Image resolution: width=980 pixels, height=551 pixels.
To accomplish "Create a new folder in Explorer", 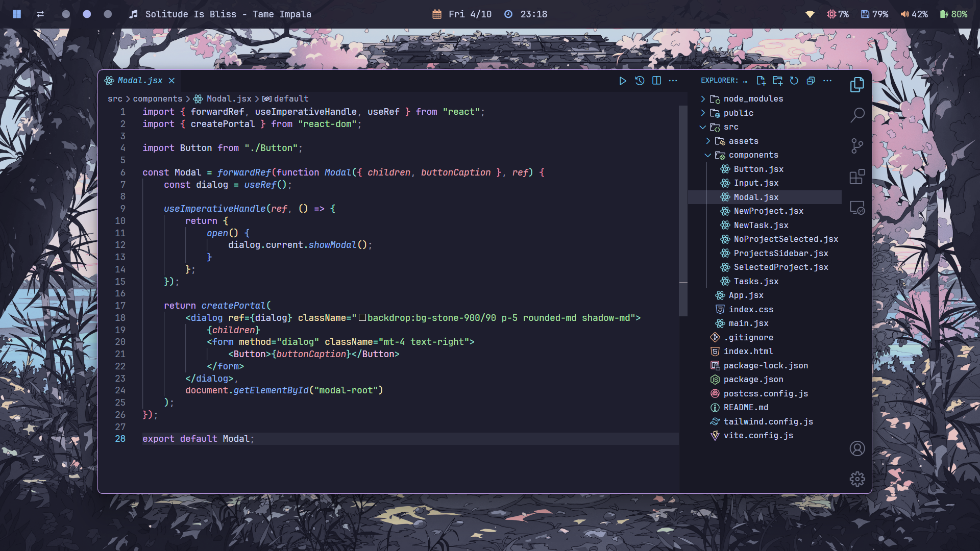I will 777,81.
